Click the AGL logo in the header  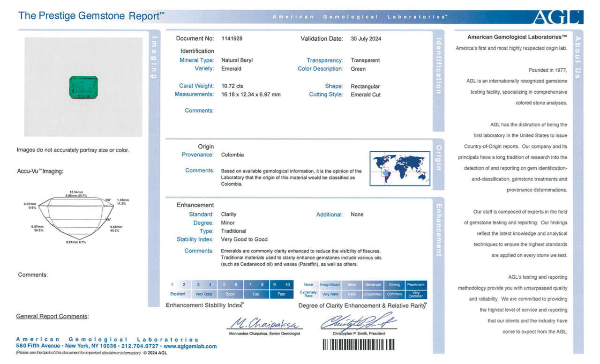[558, 17]
